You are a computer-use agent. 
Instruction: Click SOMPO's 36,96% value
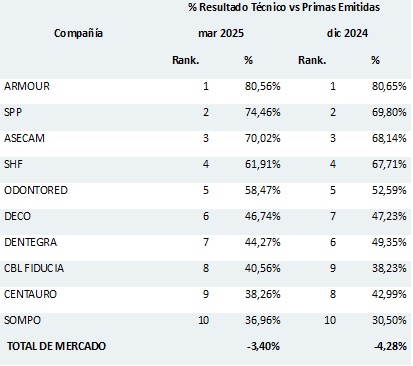(263, 320)
